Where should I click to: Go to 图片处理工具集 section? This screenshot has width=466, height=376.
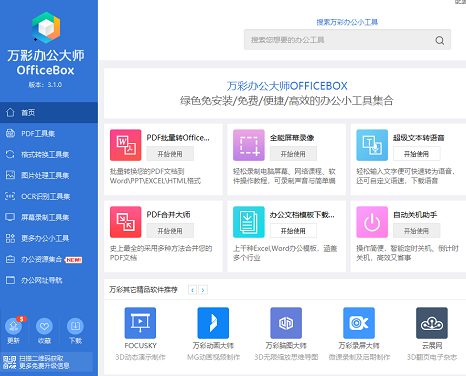(49, 175)
